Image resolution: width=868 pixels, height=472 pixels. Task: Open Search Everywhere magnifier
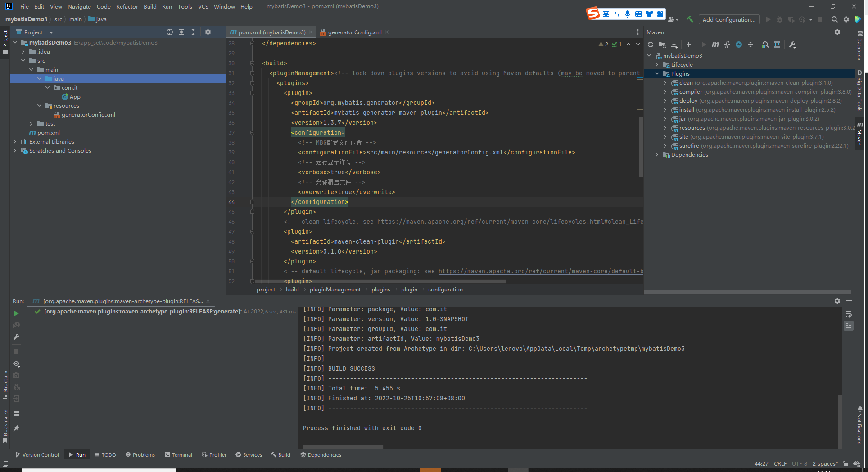click(x=834, y=19)
